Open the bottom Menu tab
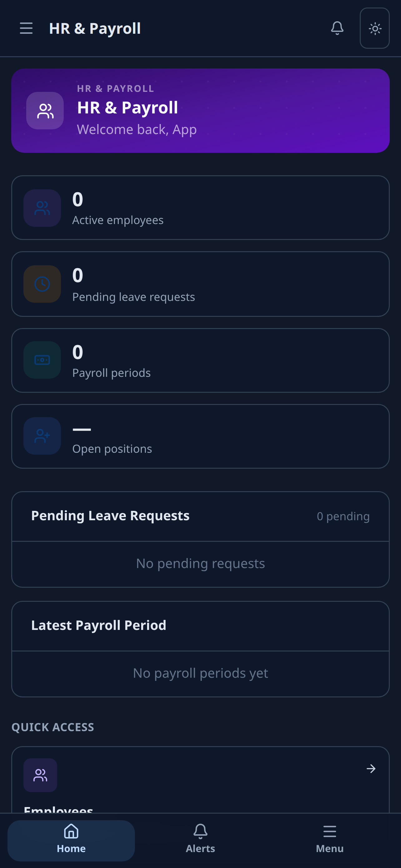 [329, 841]
